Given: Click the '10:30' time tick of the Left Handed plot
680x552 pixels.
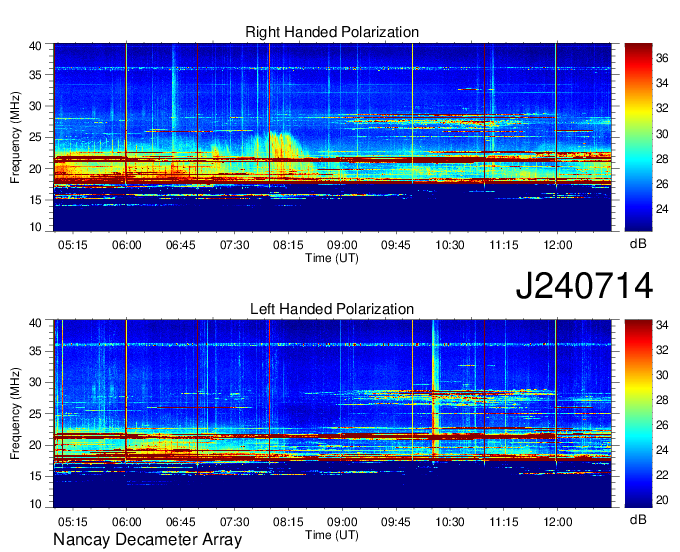Looking at the screenshot, I should [450, 522].
